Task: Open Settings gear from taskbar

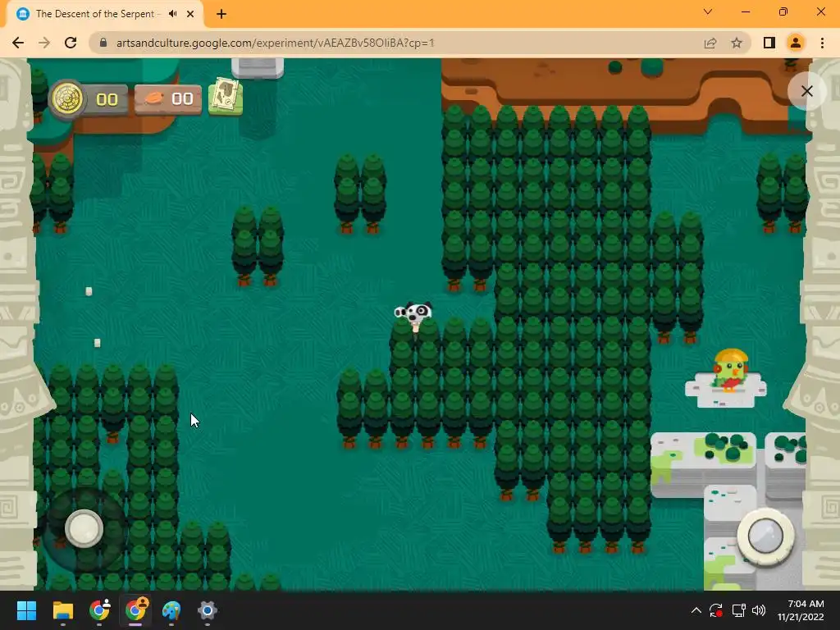Action: 208,610
